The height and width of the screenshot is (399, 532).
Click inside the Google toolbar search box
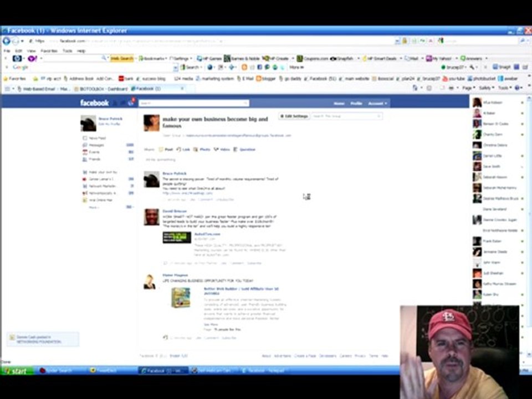point(101,68)
